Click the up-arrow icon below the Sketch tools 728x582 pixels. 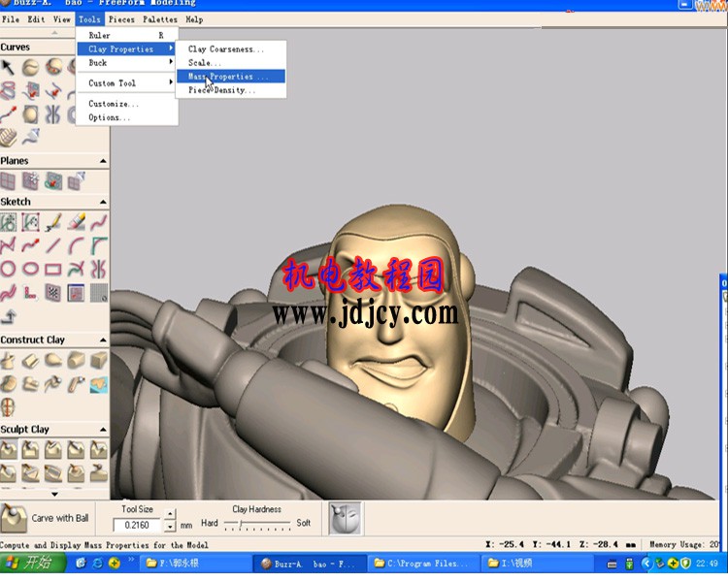pyautogui.click(x=9, y=316)
